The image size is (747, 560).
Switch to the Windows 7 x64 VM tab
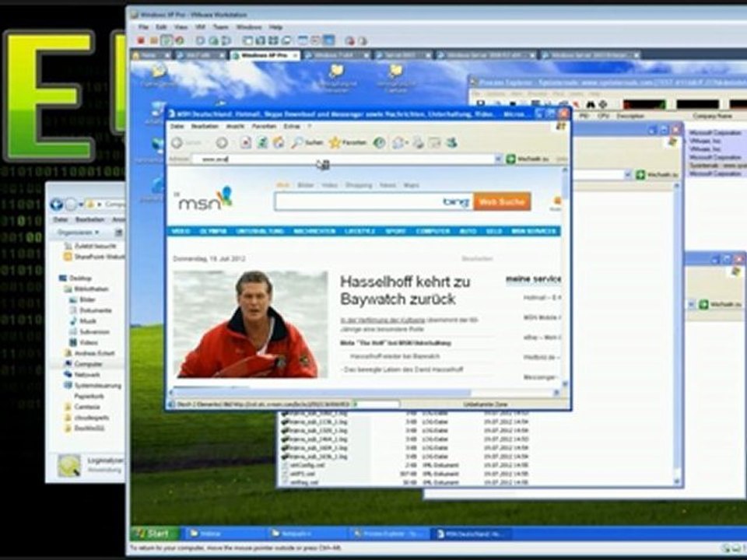tap(336, 55)
